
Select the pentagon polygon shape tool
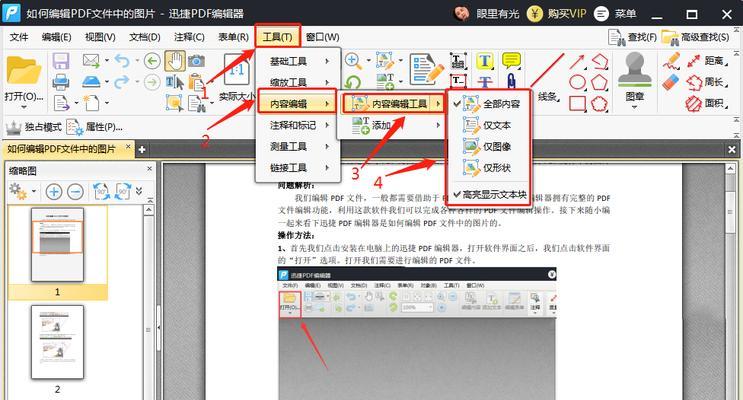coord(599,82)
